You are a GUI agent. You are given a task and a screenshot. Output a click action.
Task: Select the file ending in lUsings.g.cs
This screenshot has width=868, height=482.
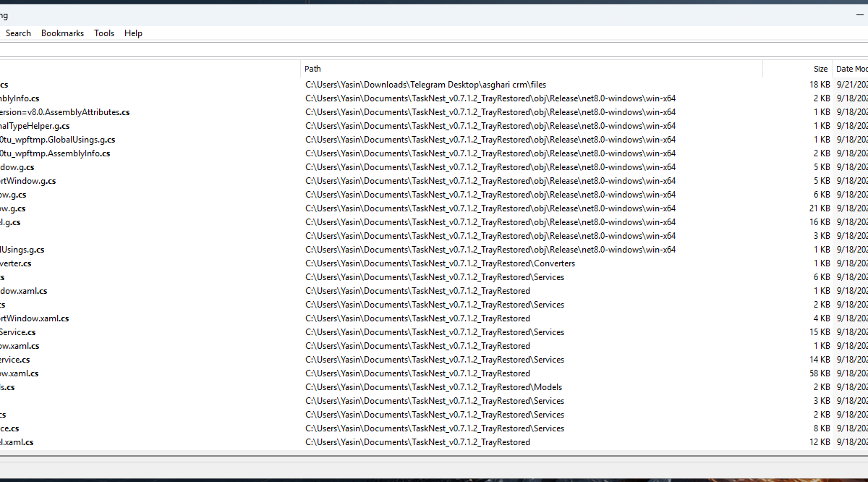pyautogui.click(x=22, y=250)
